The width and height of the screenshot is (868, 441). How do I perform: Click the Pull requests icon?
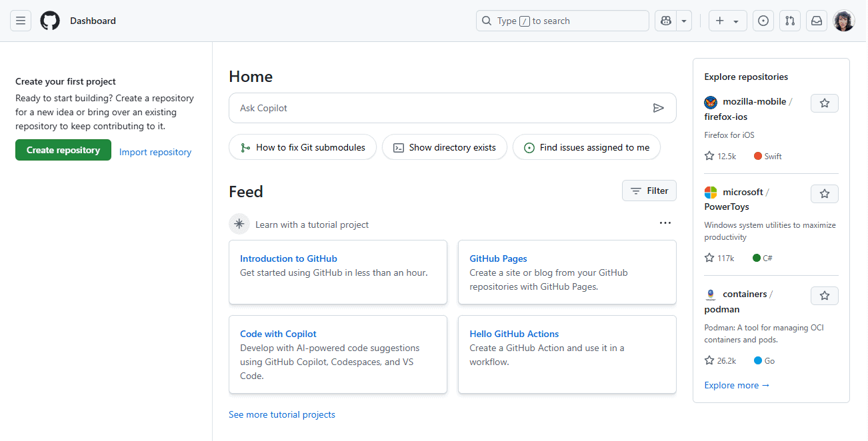pos(789,21)
